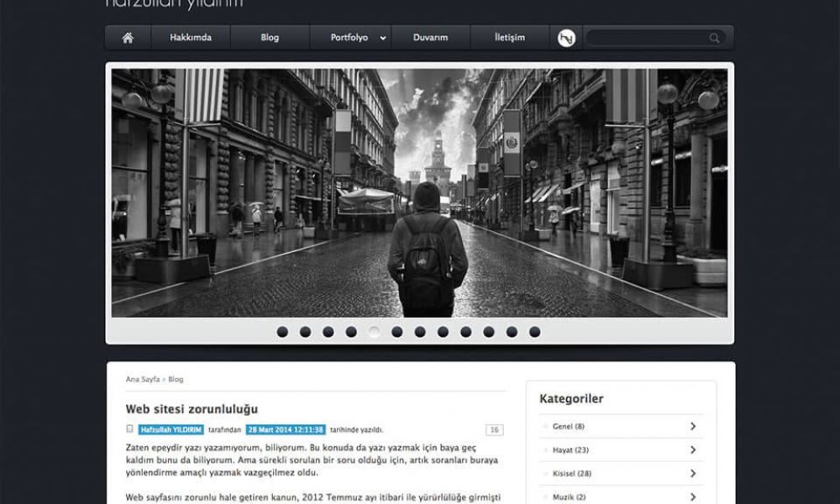Click the small document icon before author name
This screenshot has height=504, width=840.
pos(129,429)
